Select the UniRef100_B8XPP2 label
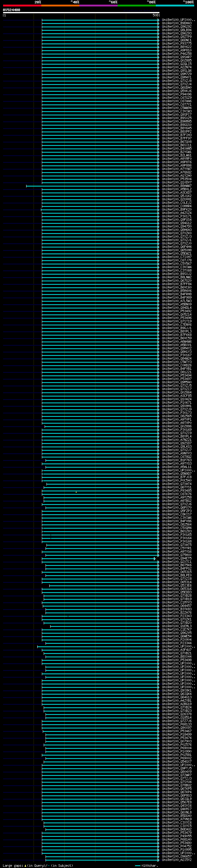Viewport: 197px width, 868px height. (177, 131)
